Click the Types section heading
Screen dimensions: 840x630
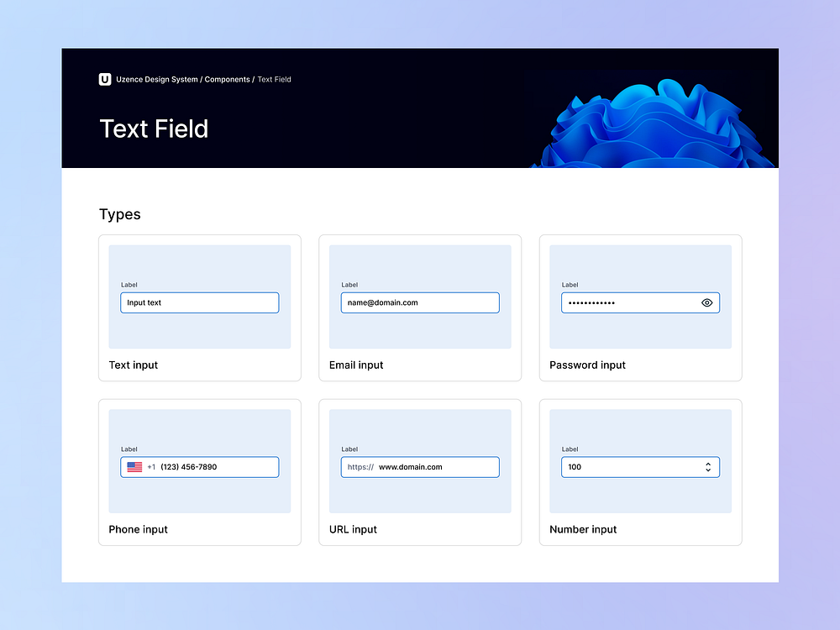(119, 215)
